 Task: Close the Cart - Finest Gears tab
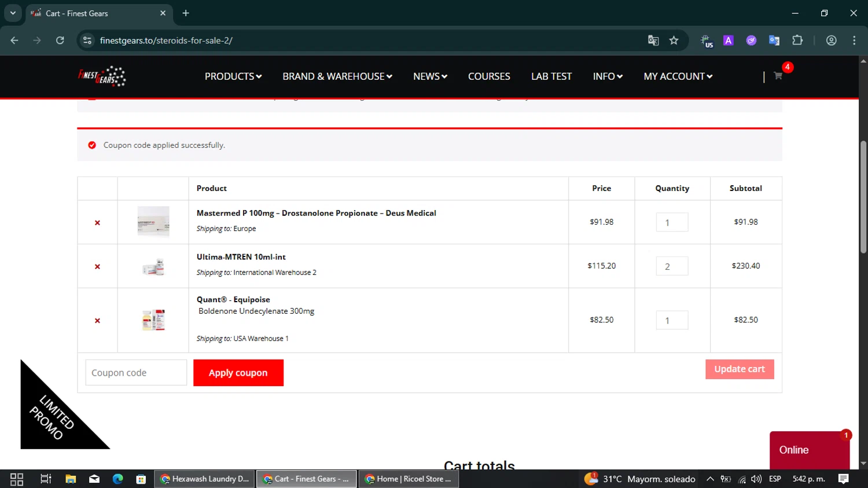(163, 13)
